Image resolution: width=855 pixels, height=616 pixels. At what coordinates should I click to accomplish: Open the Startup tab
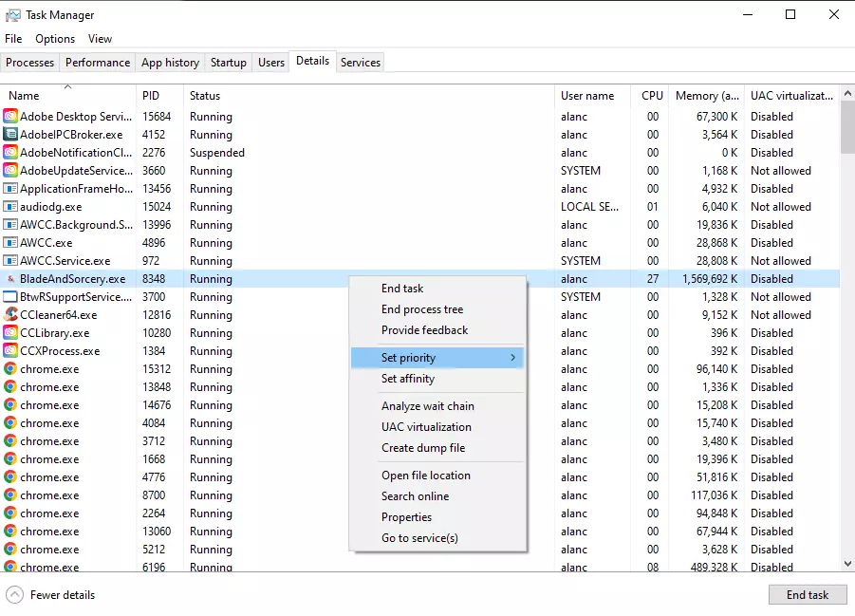[229, 63]
